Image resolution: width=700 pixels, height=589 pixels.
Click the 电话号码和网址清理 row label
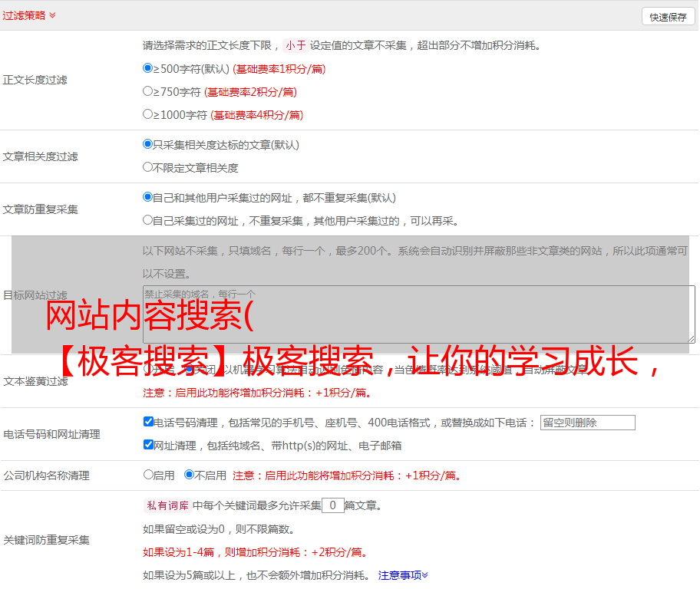pyautogui.click(x=51, y=434)
